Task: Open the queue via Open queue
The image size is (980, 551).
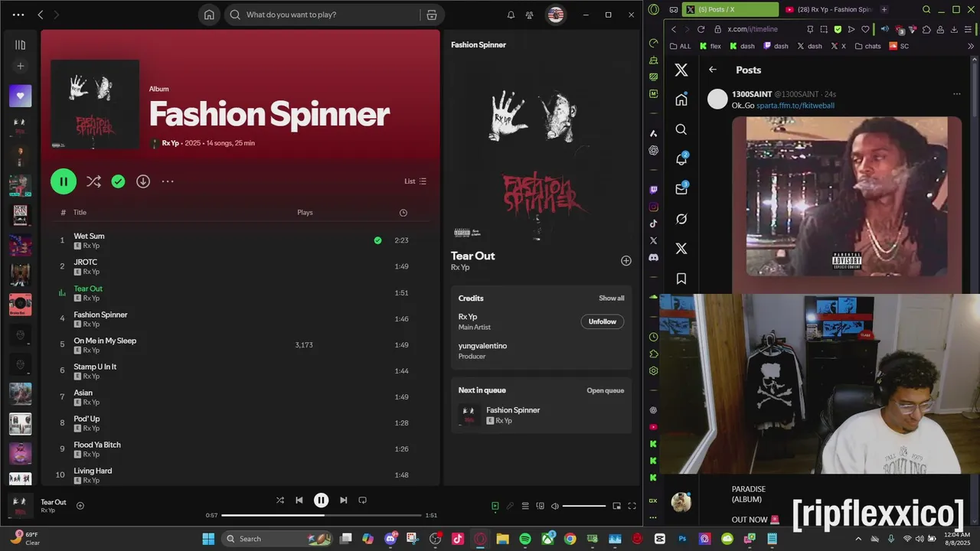Action: [606, 390]
